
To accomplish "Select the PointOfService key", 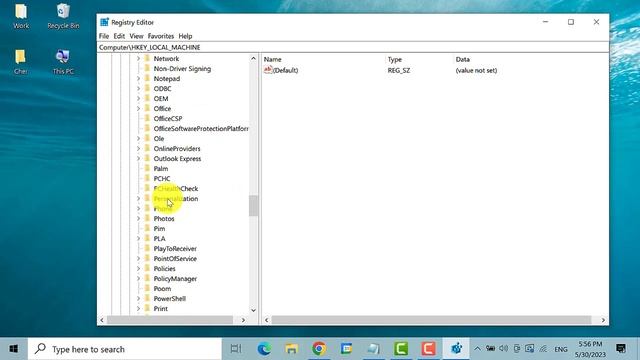I will pos(175,258).
